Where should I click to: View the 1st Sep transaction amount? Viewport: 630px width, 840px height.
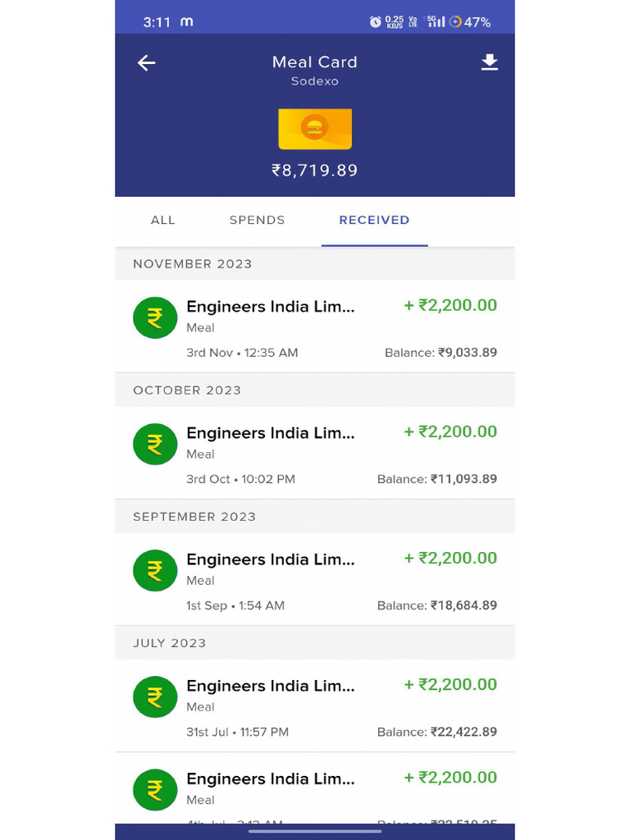[450, 559]
